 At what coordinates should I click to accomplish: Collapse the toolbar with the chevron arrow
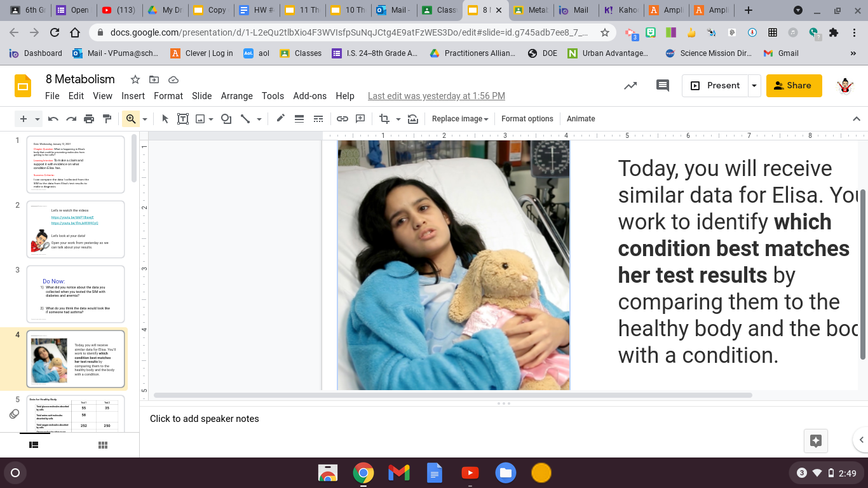coord(856,119)
